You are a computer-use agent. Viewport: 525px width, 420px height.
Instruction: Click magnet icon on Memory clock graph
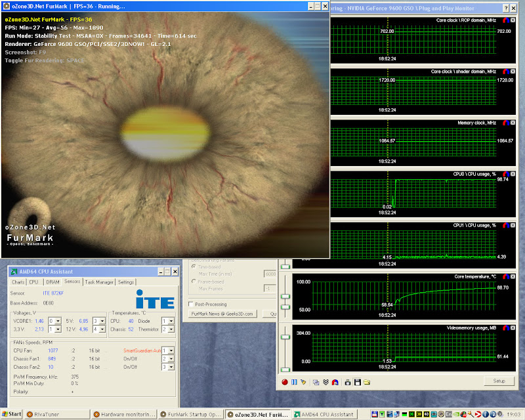tap(506, 123)
